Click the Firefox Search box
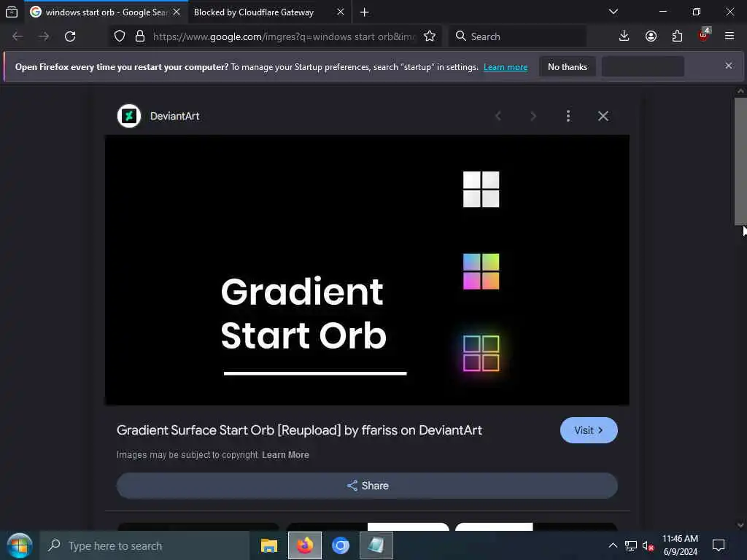747x560 pixels. pyautogui.click(x=517, y=36)
